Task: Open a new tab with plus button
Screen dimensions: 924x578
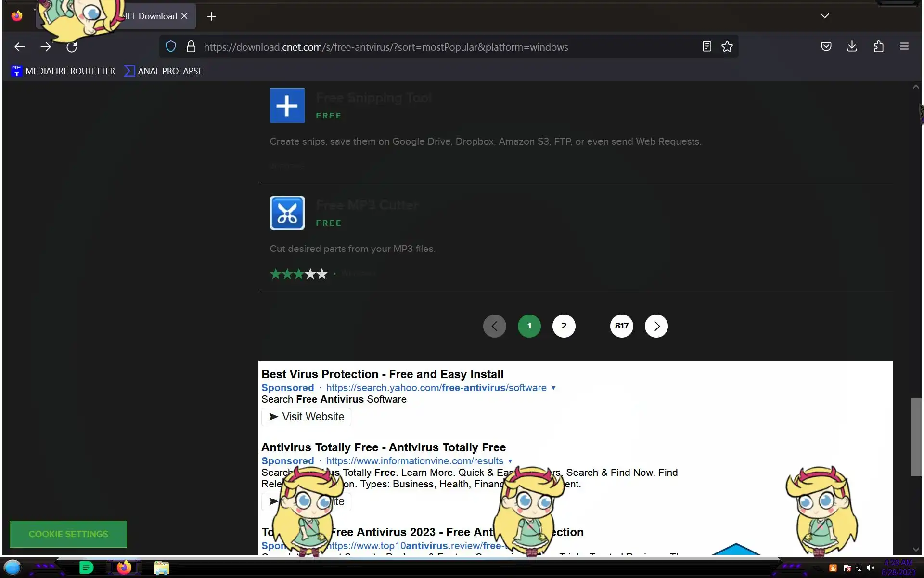Action: point(211,16)
